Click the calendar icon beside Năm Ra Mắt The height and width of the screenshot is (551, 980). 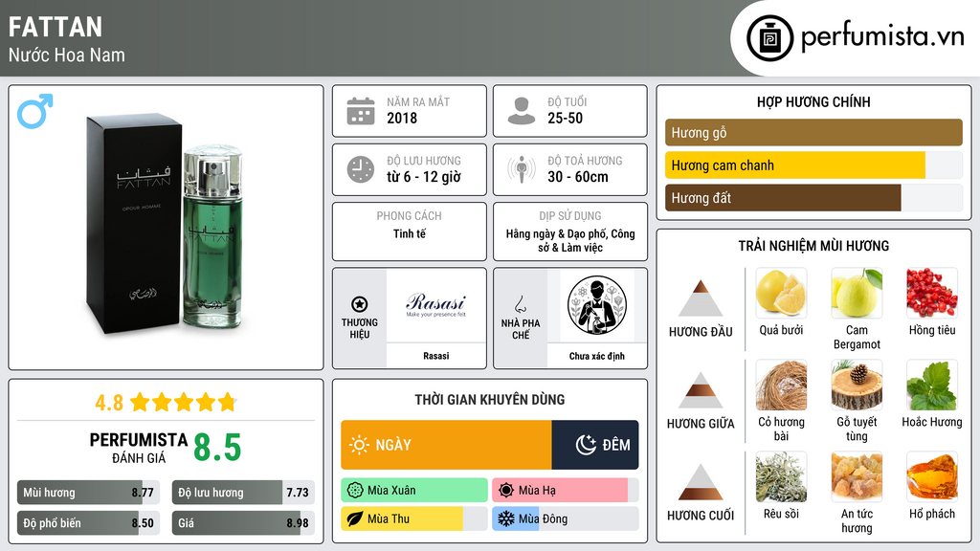click(x=361, y=111)
